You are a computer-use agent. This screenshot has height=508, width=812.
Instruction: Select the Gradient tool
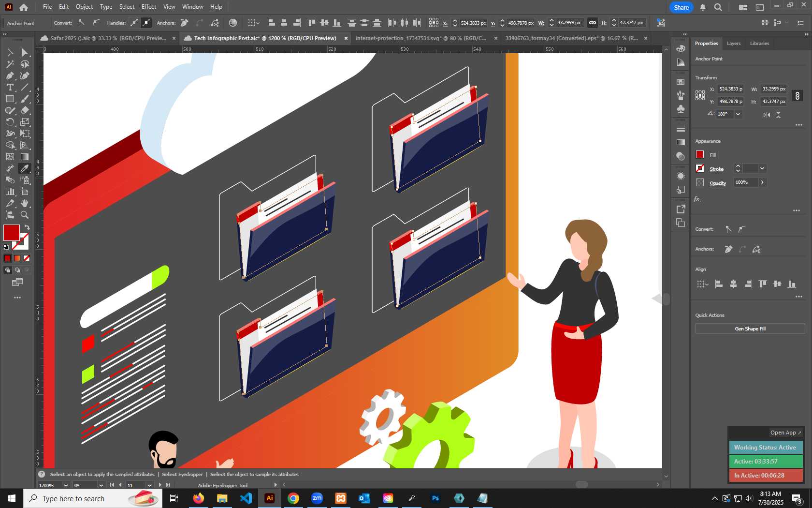25,157
